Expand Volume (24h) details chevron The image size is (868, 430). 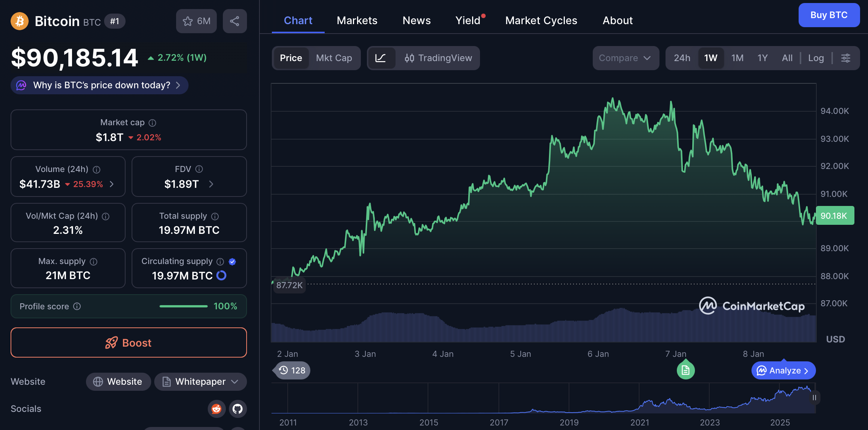[112, 184]
